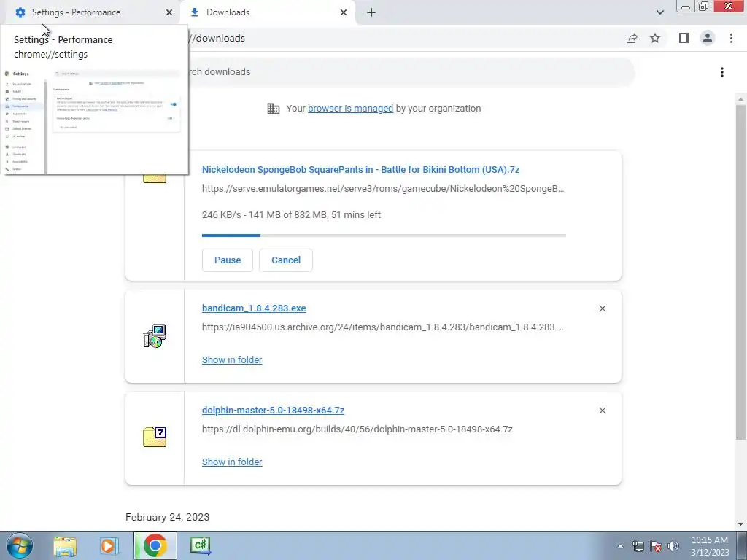Open the 'browser is managed' link
Viewport: 747px width, 560px height.
(x=350, y=109)
